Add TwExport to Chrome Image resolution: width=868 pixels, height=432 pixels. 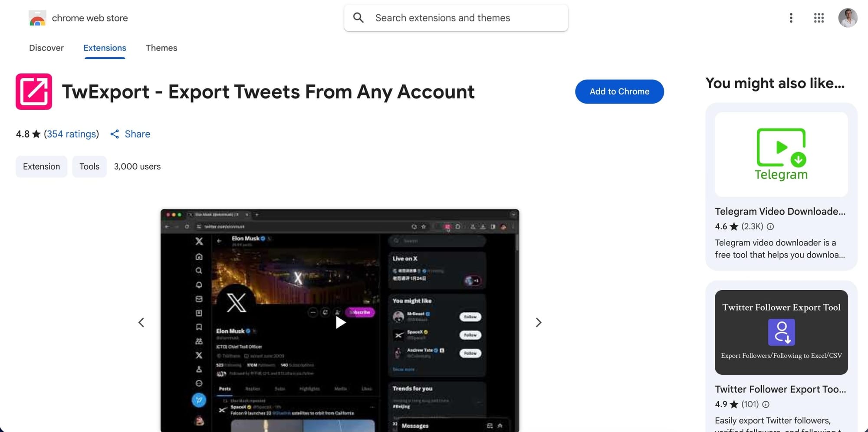pyautogui.click(x=619, y=92)
